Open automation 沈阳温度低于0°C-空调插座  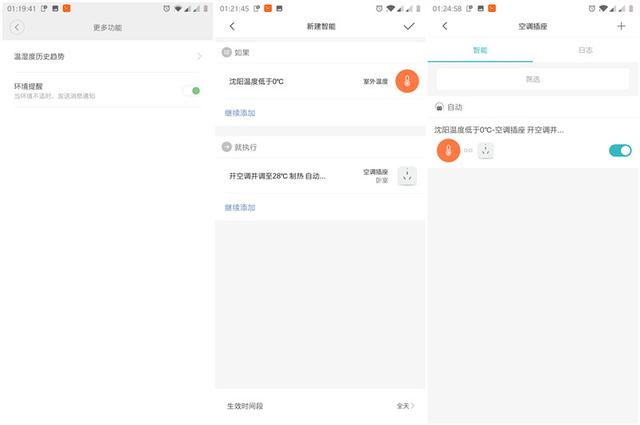pyautogui.click(x=533, y=142)
